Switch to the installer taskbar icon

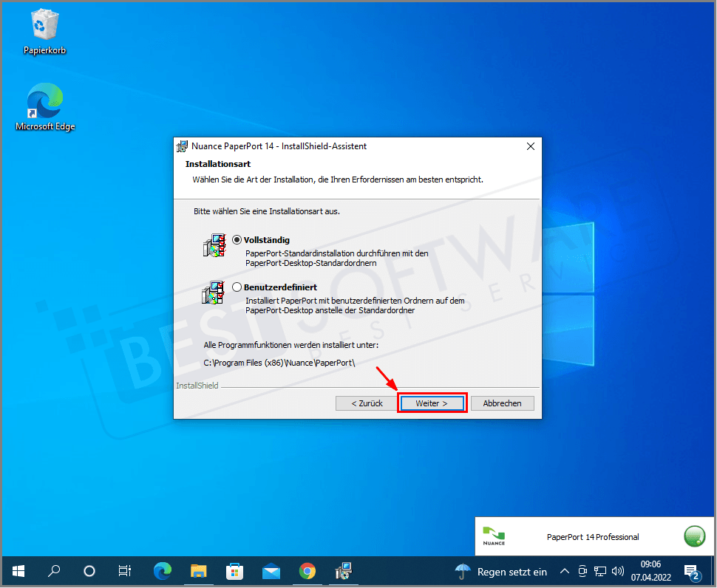click(x=343, y=571)
